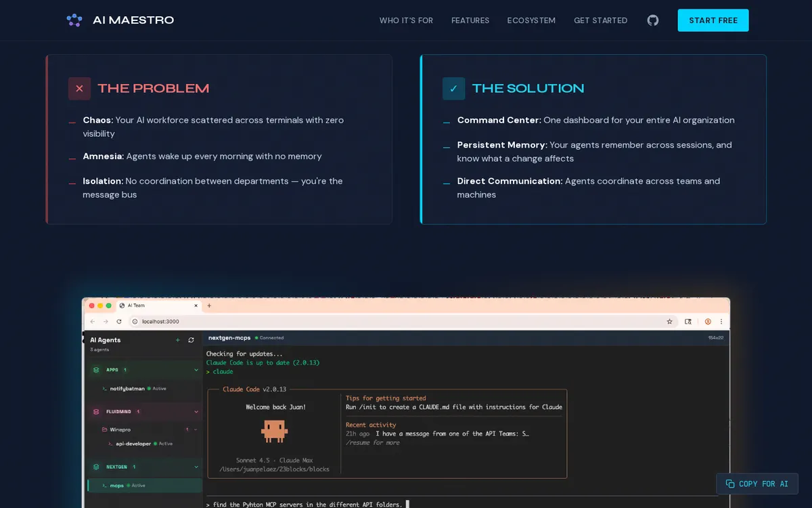Click the "Recent activity" label
This screenshot has width=812, height=508.
click(371, 425)
